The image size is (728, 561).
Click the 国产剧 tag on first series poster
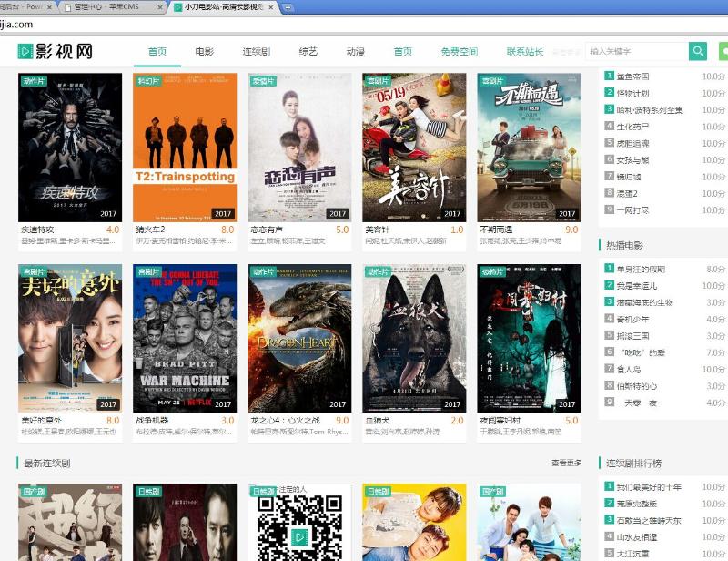pyautogui.click(x=34, y=491)
